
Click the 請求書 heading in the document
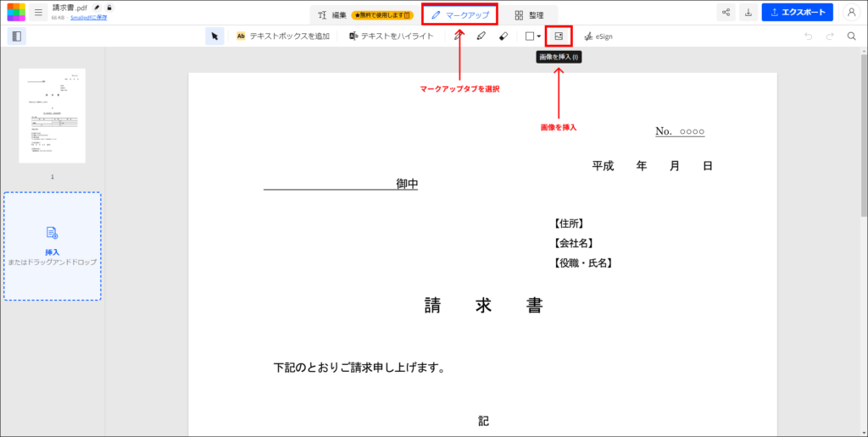pos(483,306)
